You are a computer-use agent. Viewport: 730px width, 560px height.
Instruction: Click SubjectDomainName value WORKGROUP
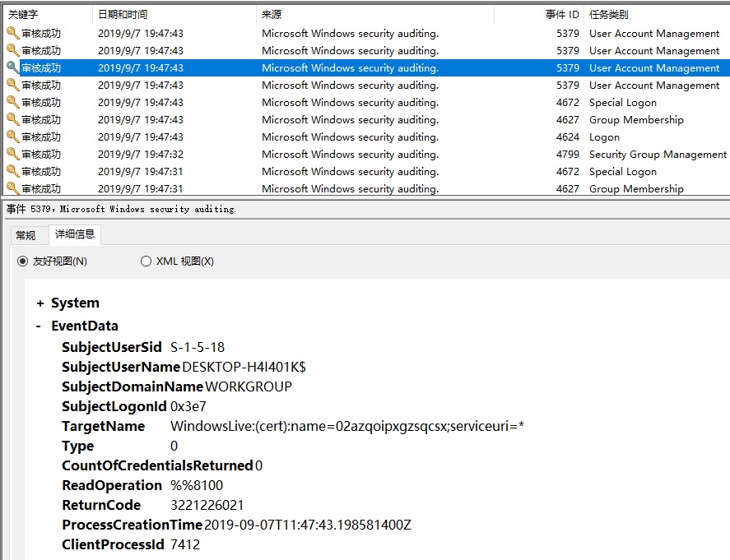249,386
